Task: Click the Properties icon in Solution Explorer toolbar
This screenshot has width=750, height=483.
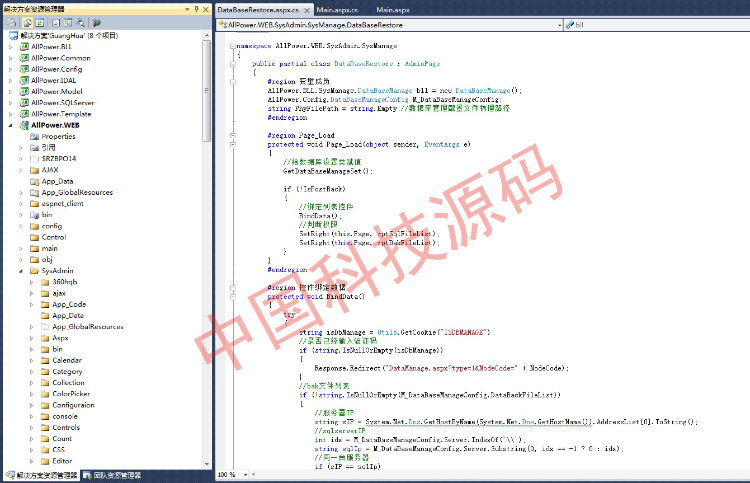Action: 11,21
